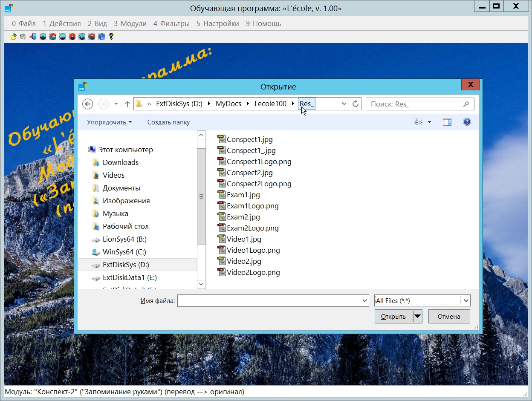Select the Exam1Logo.png file
The width and height of the screenshot is (532, 401).
tap(252, 206)
